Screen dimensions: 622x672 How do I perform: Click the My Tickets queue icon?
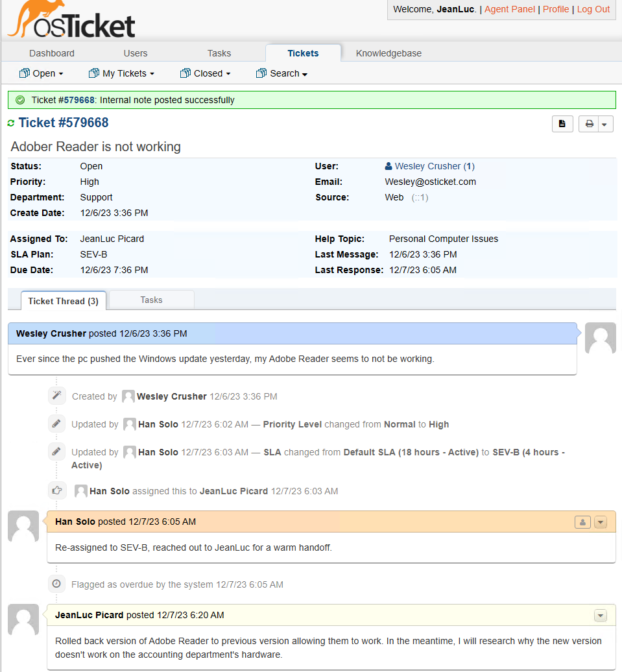click(x=94, y=73)
